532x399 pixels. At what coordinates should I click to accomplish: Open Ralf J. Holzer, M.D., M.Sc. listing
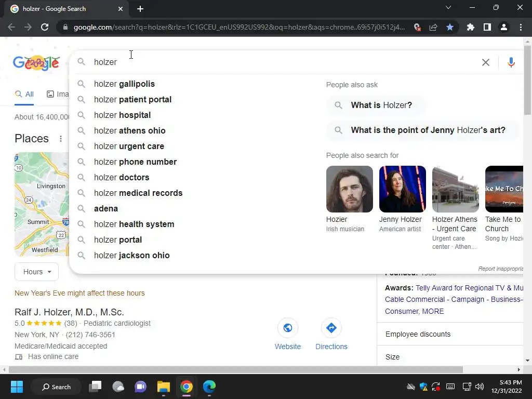pos(69,312)
